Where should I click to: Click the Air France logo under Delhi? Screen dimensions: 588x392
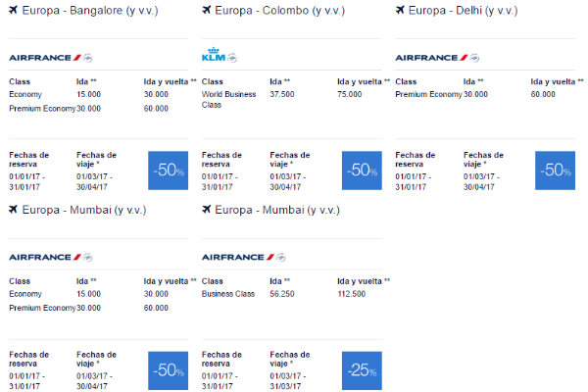click(431, 58)
